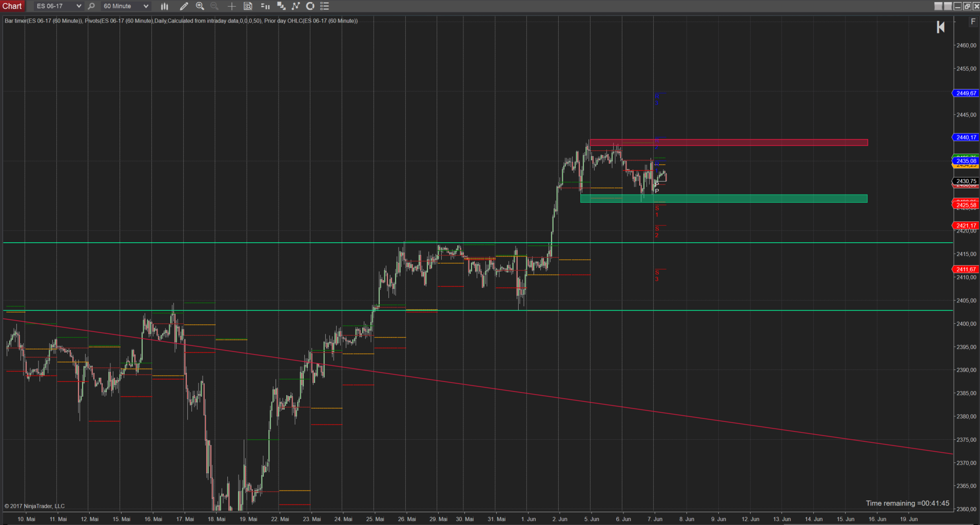Open the Chart Trader icon
This screenshot has height=525, width=980.
click(265, 6)
